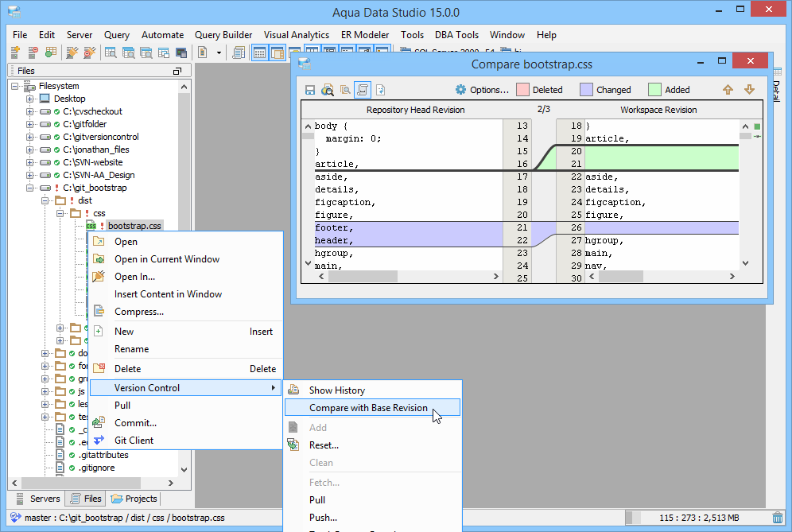Select the .gitattributes file in the tree
This screenshot has height=532, width=792.
point(103,455)
